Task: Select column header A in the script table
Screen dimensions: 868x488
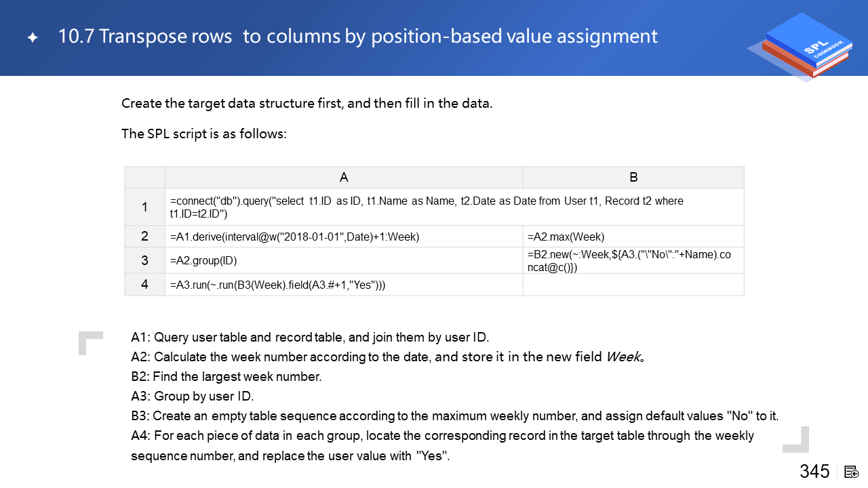Action: 344,178
